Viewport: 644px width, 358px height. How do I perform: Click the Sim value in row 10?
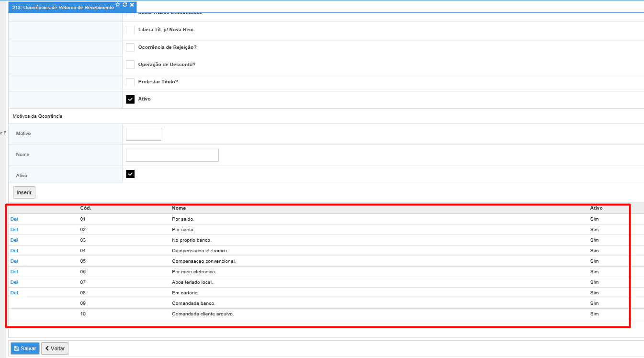594,313
